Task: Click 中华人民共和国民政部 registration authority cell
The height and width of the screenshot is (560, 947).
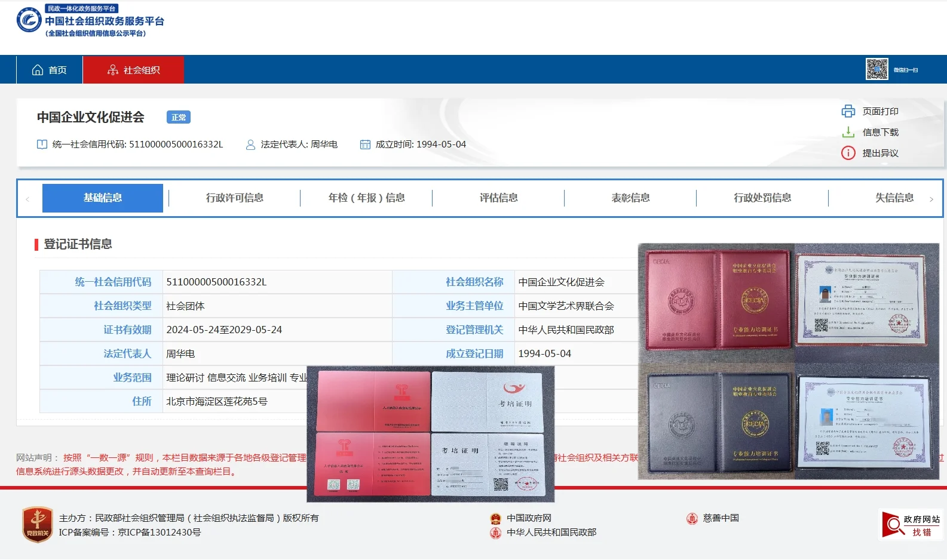Action: (x=566, y=330)
